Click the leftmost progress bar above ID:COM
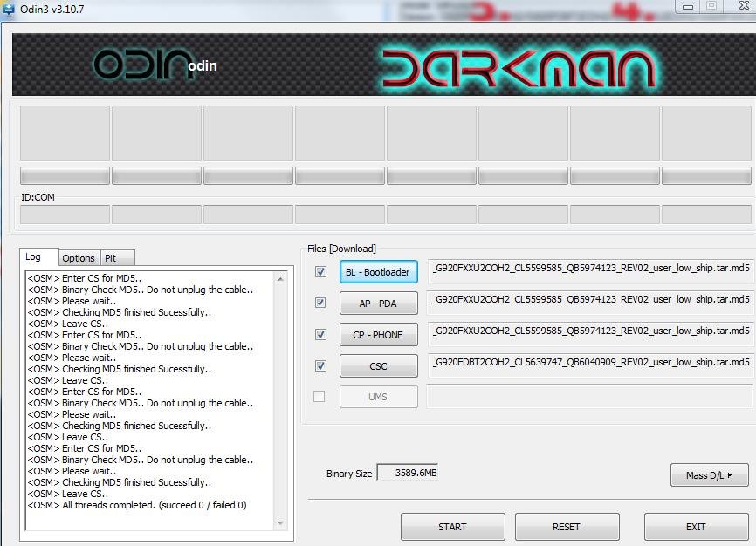The height and width of the screenshot is (546, 756). pos(65,176)
